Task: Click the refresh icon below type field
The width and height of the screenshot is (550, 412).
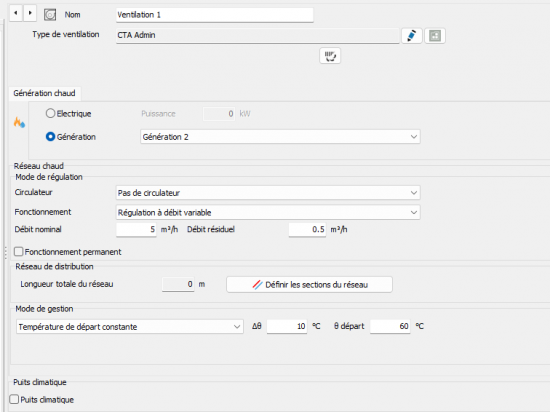Action: point(330,56)
